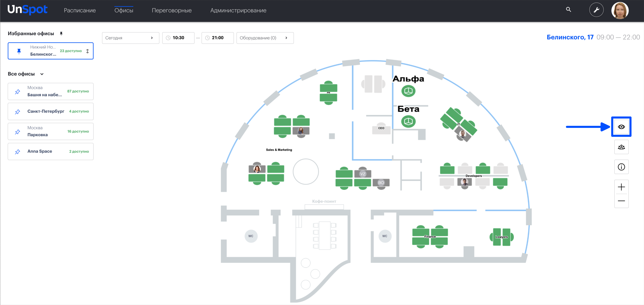This screenshot has width=644, height=305.
Task: Pin the Парковка office
Action: click(17, 132)
